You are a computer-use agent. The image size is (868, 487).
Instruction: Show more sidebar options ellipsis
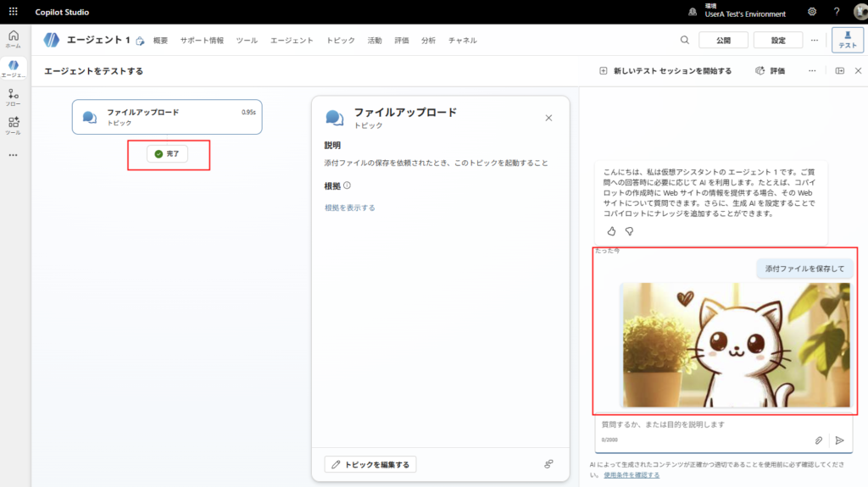point(14,156)
